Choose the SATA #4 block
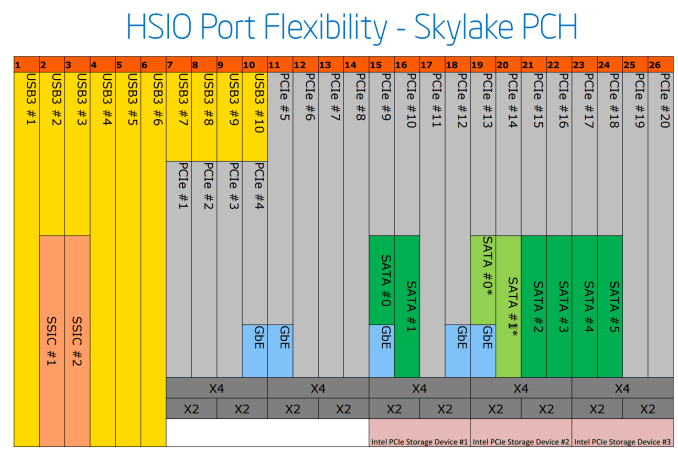 [585, 306]
